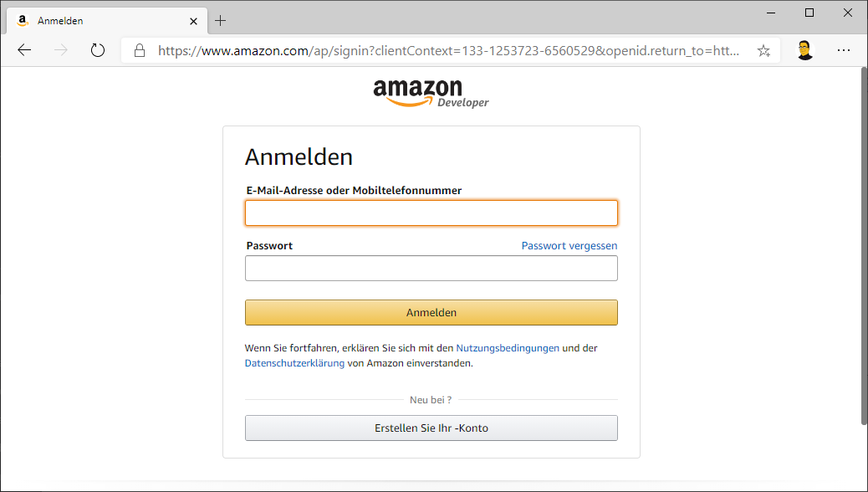Click the URL in the address bar
This screenshot has width=868, height=492.
click(447, 50)
